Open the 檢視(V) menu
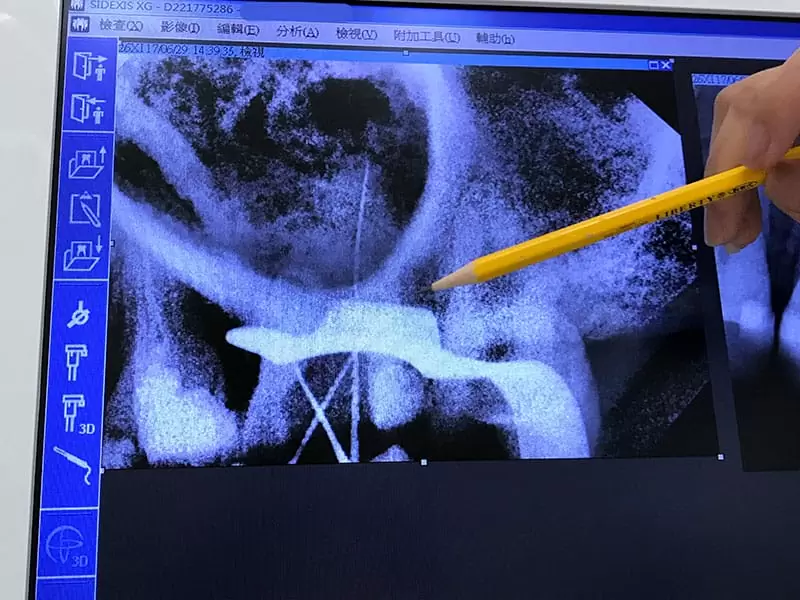Viewport: 800px width, 600px height. [356, 34]
